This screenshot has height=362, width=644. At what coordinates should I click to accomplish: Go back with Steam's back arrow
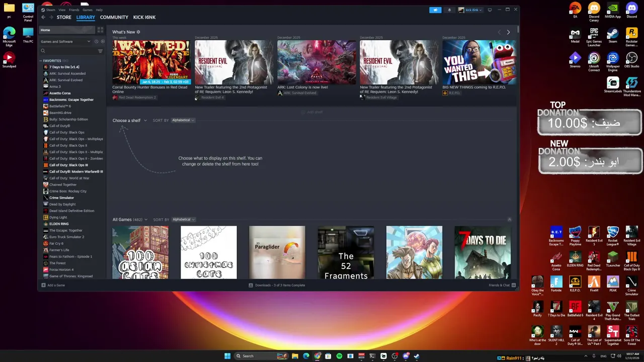pyautogui.click(x=43, y=17)
